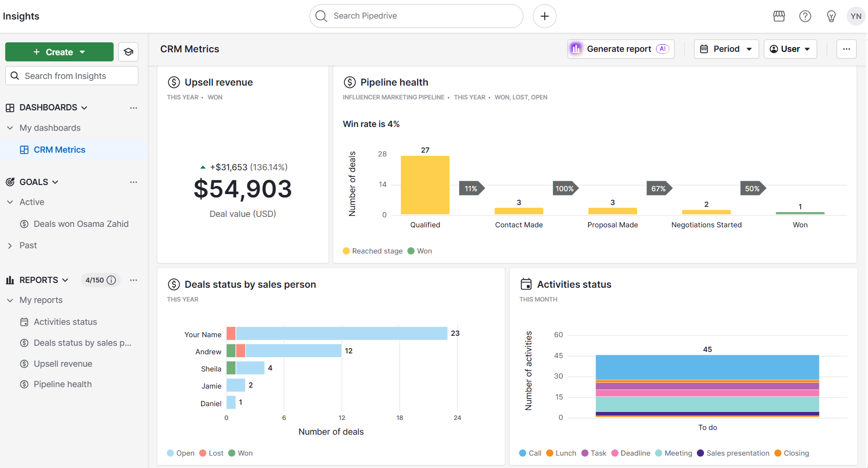Screen dimensions: 868x468
Task: Click the Reports bar chart icon in sidebar
Action: 10,280
